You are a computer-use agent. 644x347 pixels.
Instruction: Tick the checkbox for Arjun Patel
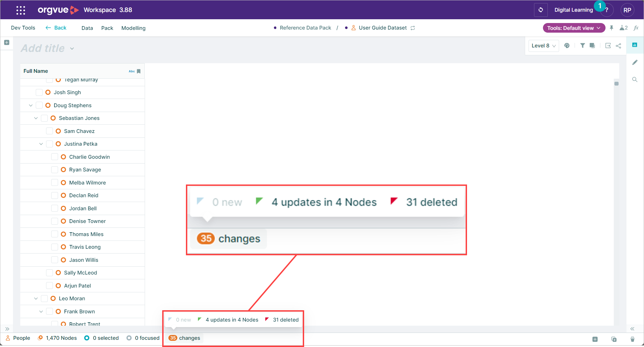point(49,286)
